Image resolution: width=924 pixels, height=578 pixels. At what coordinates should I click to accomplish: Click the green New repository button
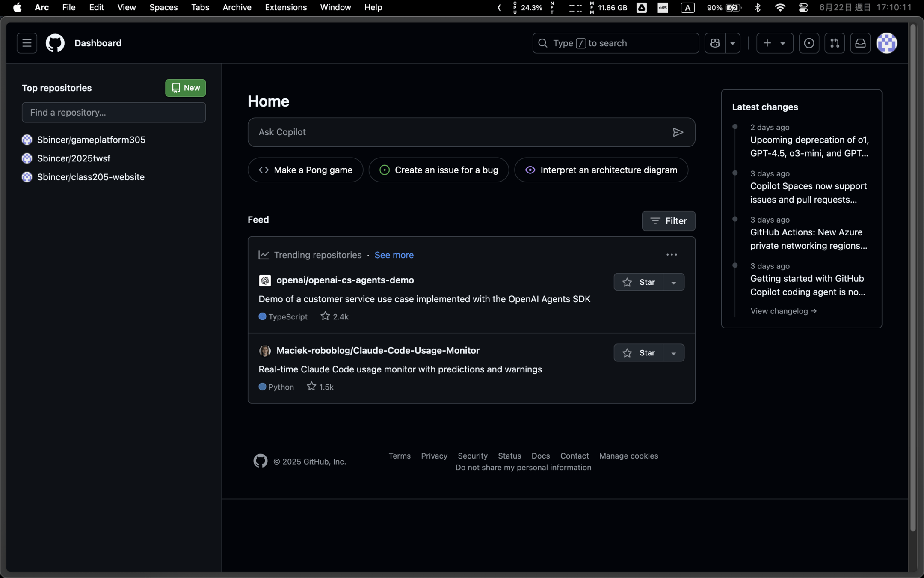click(185, 88)
